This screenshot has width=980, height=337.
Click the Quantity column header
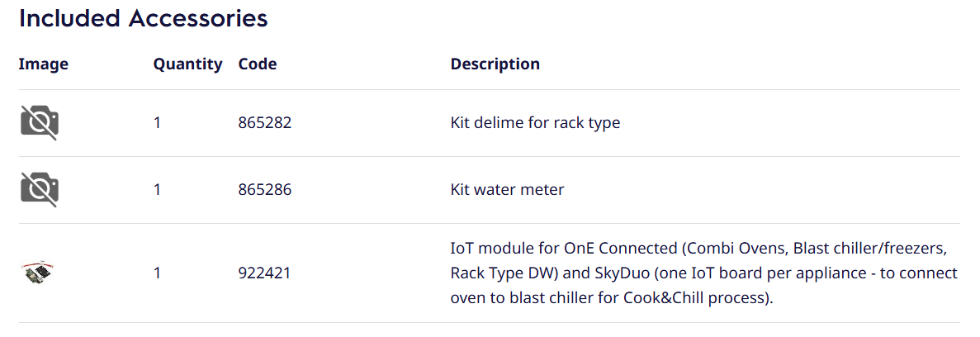187,64
